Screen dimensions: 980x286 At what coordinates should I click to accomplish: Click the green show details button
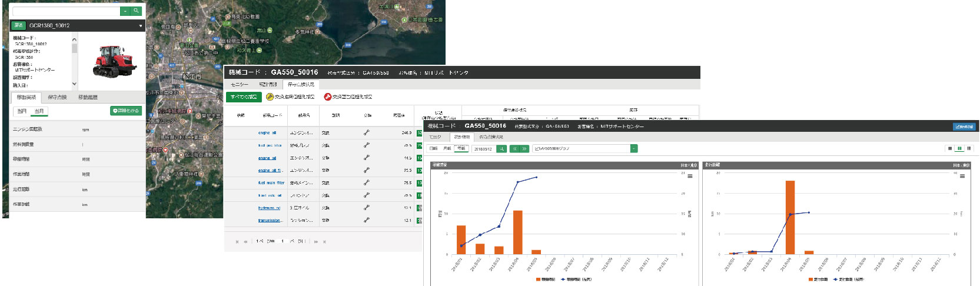(126, 111)
